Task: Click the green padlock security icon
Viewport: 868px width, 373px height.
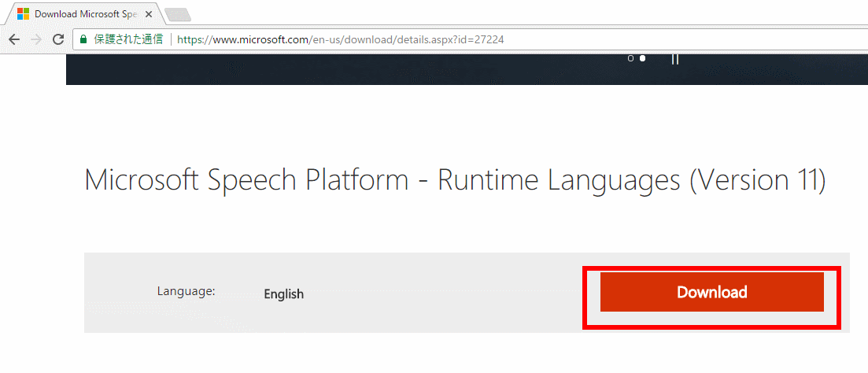Action: [83, 39]
